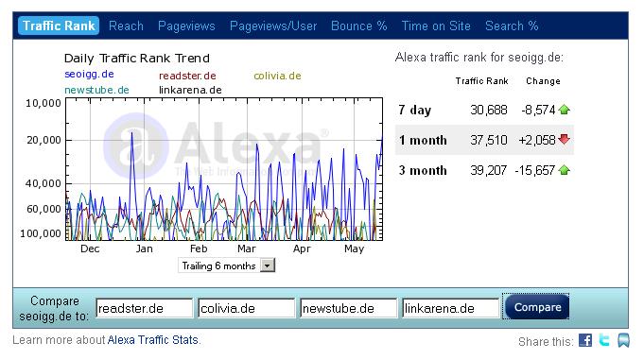The height and width of the screenshot is (360, 644).
Task: Click the newstube.de legend label
Action: tap(96, 90)
